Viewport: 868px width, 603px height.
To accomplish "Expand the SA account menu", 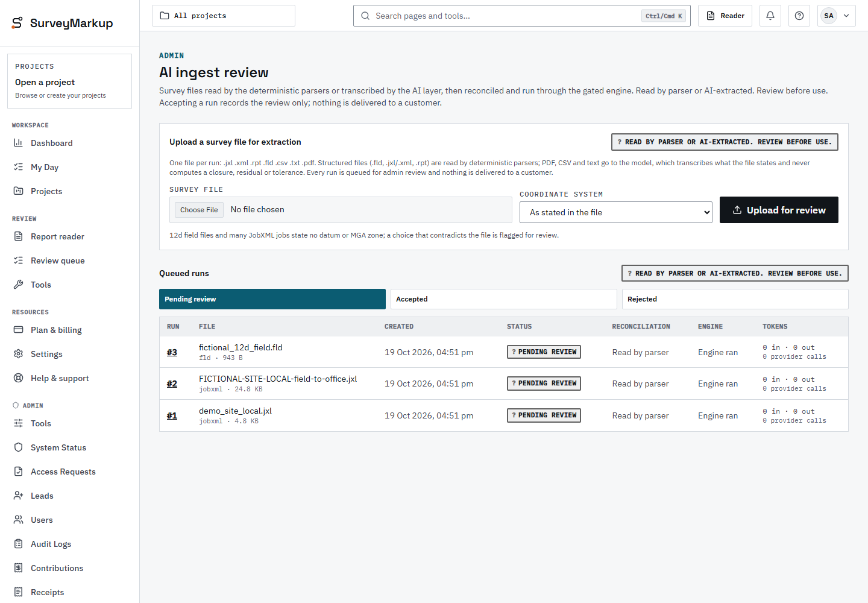I will (x=837, y=16).
